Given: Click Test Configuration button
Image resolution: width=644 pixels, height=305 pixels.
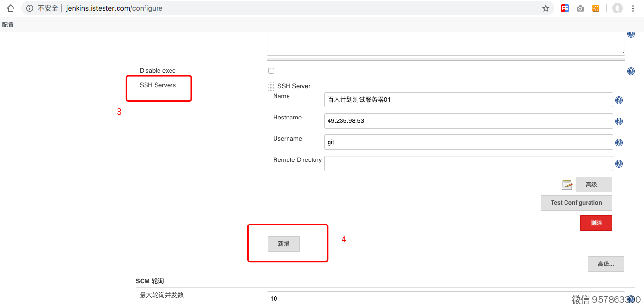Looking at the screenshot, I should (x=576, y=203).
